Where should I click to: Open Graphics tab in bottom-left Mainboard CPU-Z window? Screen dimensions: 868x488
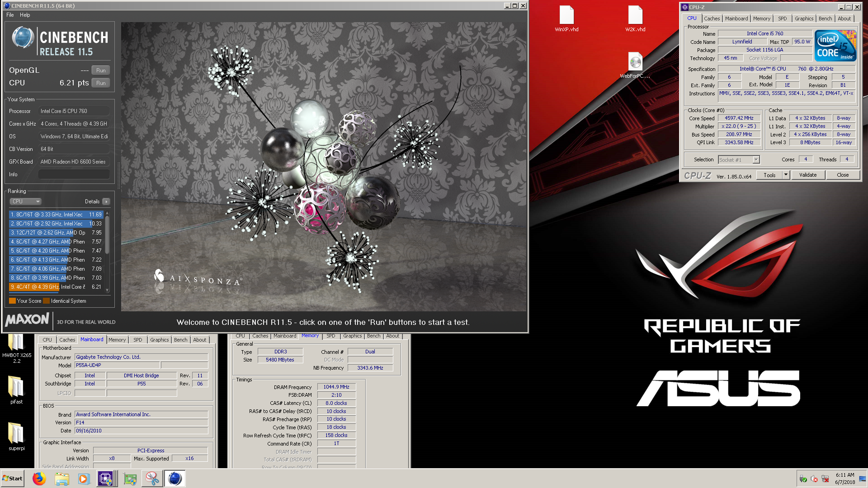point(159,340)
